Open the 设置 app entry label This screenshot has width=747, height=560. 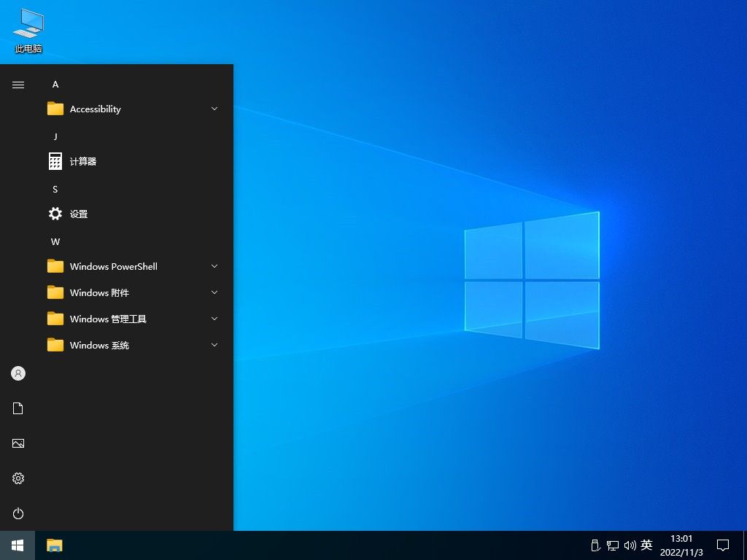pos(79,214)
